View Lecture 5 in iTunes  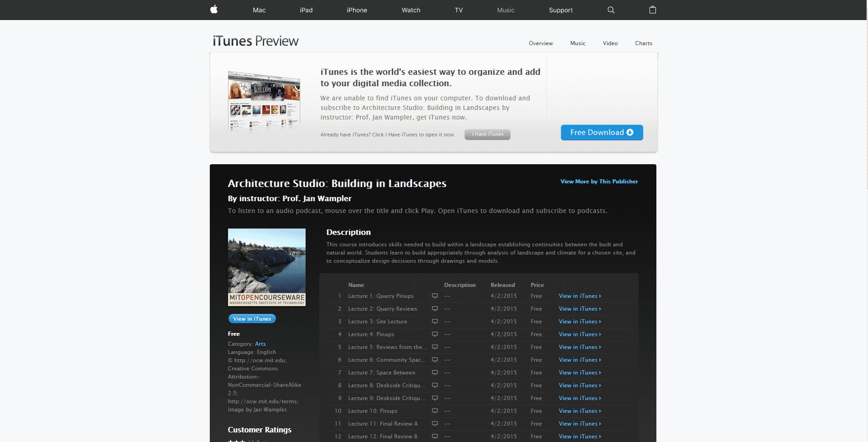pyautogui.click(x=580, y=347)
